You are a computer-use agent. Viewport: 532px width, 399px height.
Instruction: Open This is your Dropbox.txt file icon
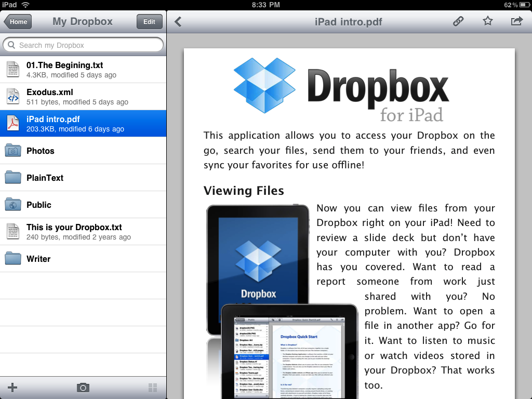coord(13,231)
